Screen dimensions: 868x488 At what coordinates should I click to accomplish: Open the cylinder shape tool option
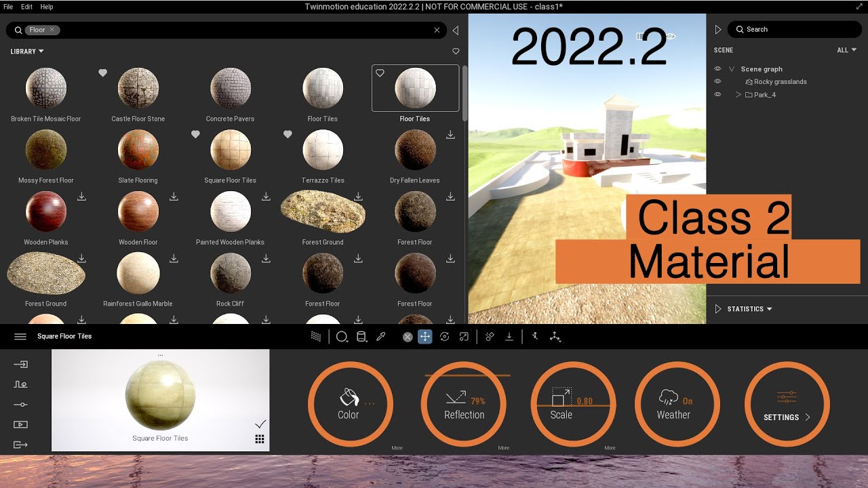[361, 337]
